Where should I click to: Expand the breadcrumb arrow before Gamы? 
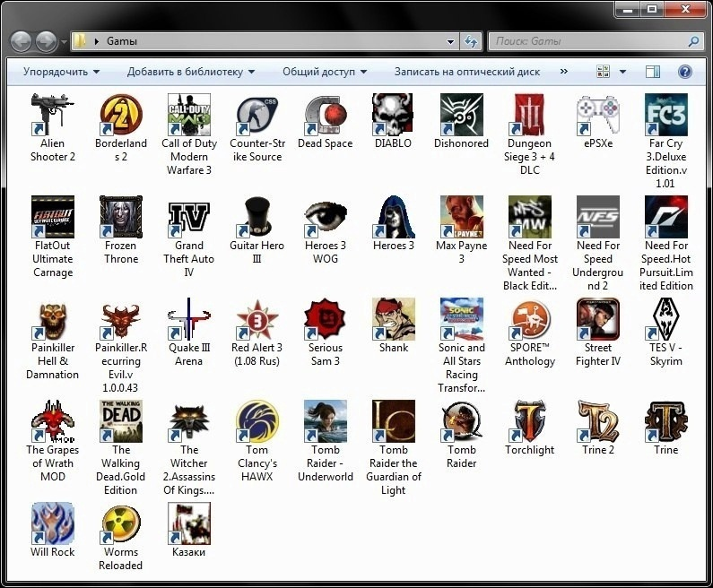(96, 41)
